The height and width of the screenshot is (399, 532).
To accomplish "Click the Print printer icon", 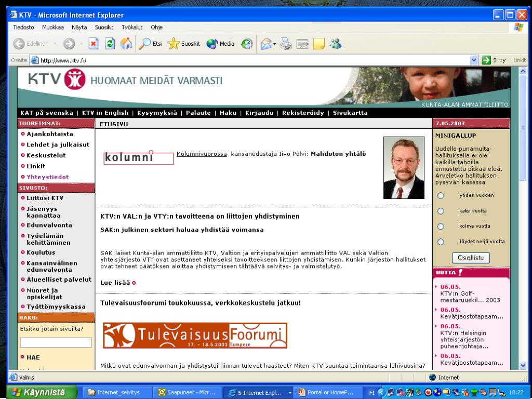I will point(286,44).
